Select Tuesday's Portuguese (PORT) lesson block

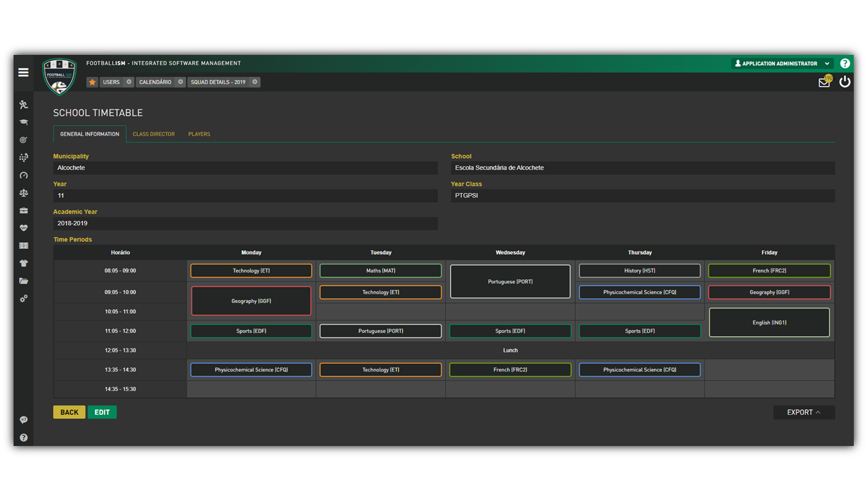(x=380, y=331)
